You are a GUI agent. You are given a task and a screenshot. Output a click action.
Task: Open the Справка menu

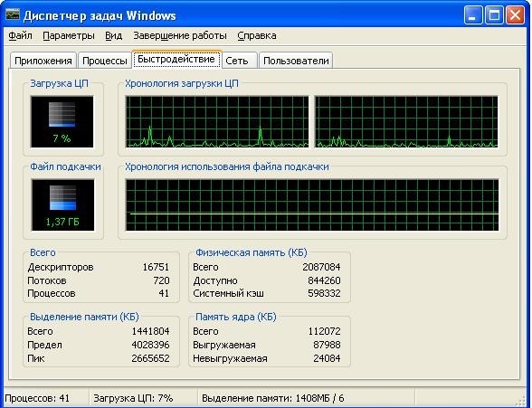257,35
